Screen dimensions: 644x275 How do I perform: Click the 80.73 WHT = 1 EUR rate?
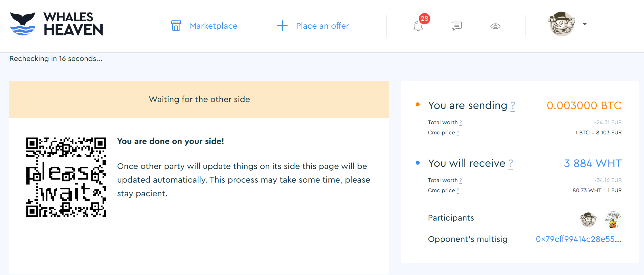597,191
